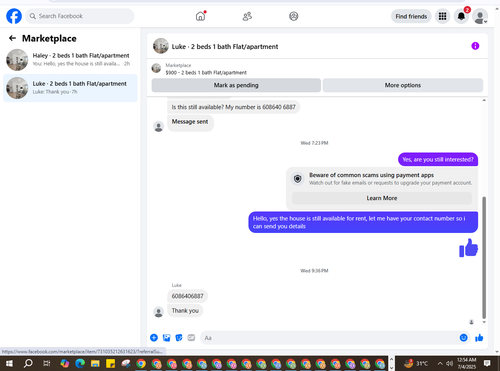Open conversation info icon
The height and width of the screenshot is (371, 500).
pos(475,46)
